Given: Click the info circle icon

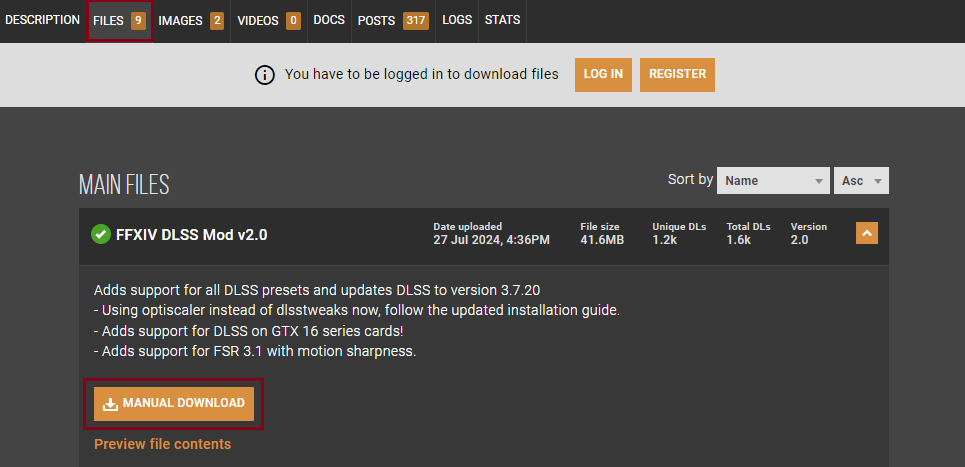Looking at the screenshot, I should pyautogui.click(x=265, y=75).
